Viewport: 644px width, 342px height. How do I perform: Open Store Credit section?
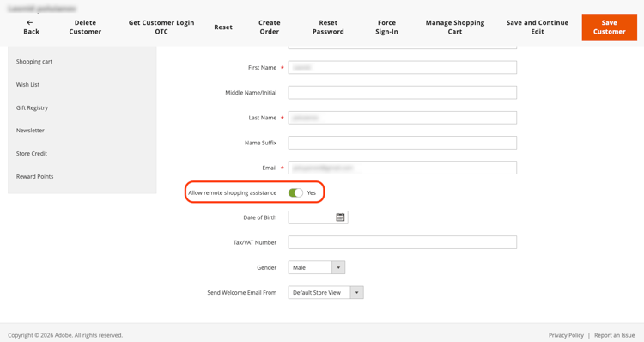(32, 153)
